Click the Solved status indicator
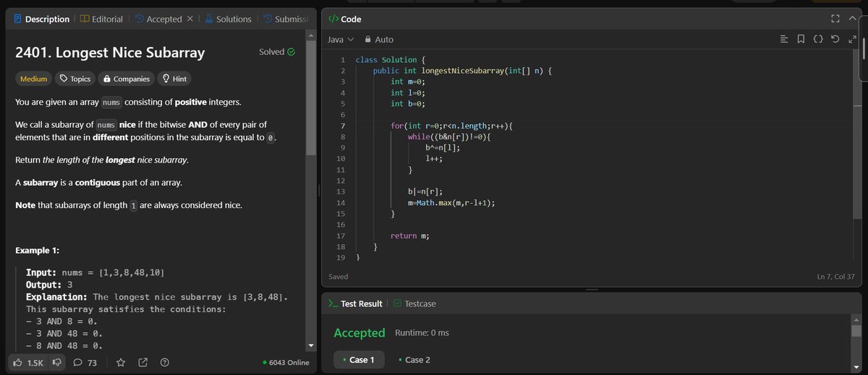Viewport: 868px width, 375px height. tap(277, 52)
